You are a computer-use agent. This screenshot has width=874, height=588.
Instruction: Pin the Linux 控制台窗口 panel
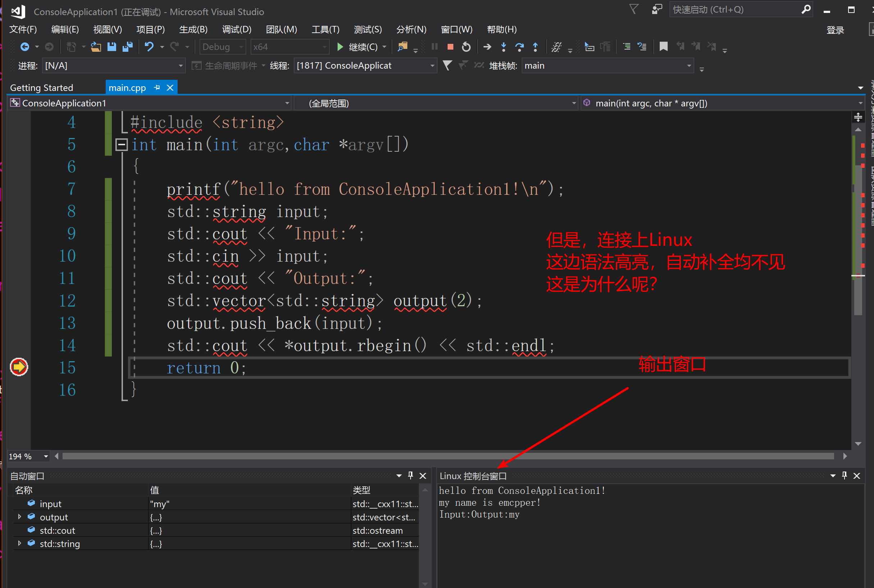[x=844, y=476]
